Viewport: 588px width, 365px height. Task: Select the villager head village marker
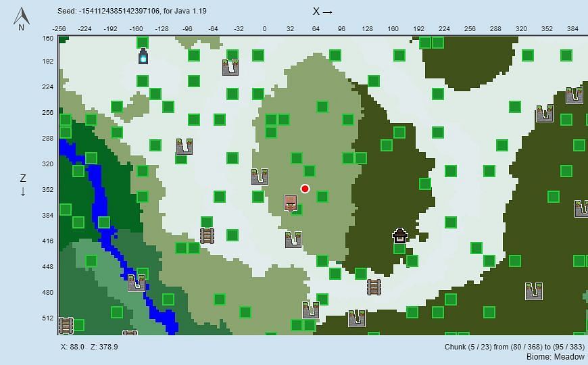[291, 203]
